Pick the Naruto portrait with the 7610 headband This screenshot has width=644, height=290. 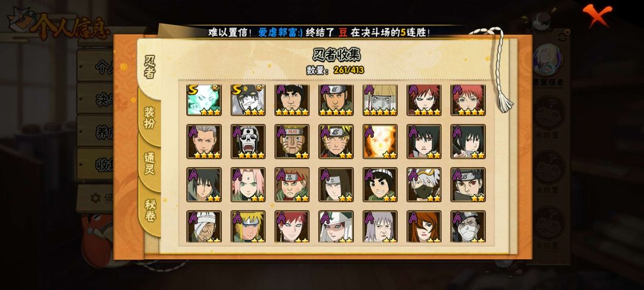click(x=292, y=141)
